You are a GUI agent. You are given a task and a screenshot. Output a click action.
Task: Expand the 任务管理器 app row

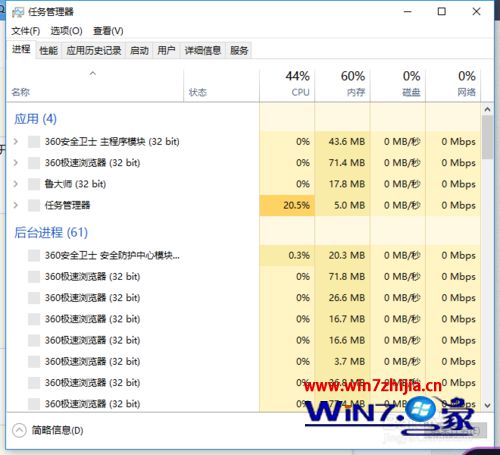[15, 205]
